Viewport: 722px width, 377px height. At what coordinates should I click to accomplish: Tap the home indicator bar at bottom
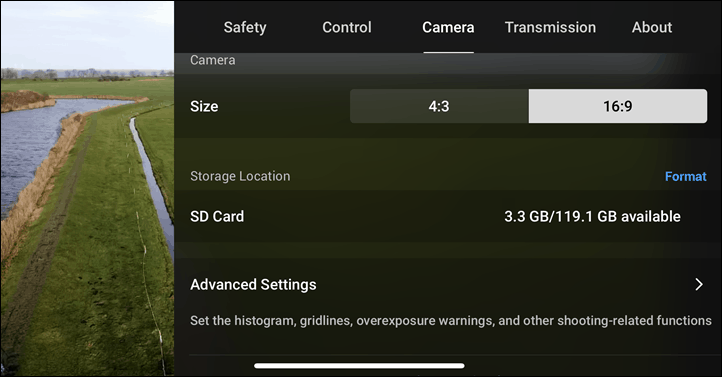pos(359,366)
